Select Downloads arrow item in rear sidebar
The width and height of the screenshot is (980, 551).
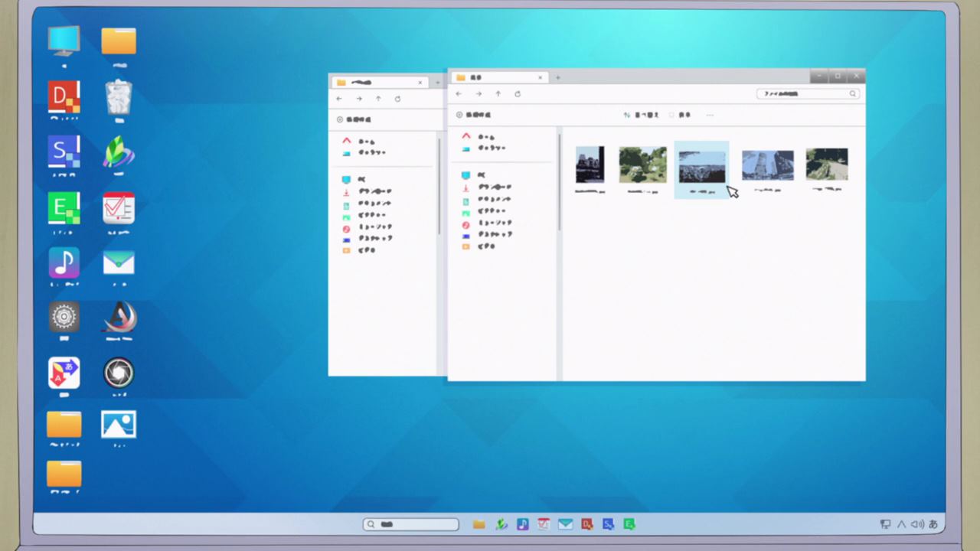point(367,191)
